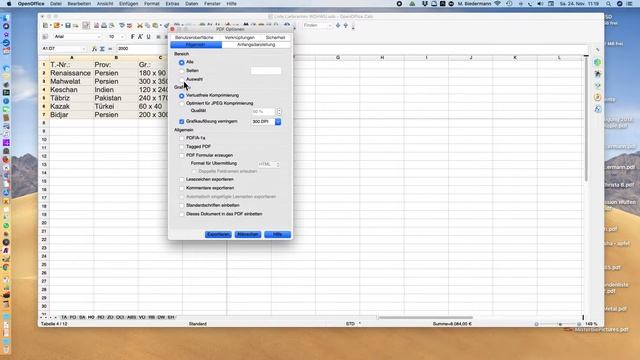The image size is (640, 360).
Task: Click the Paste clipboard icon
Action: (155, 25)
